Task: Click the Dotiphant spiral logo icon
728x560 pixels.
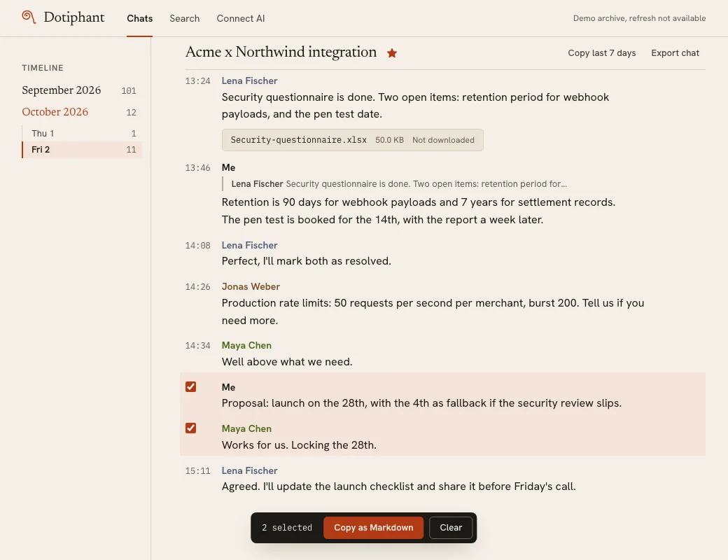Action: pyautogui.click(x=29, y=17)
